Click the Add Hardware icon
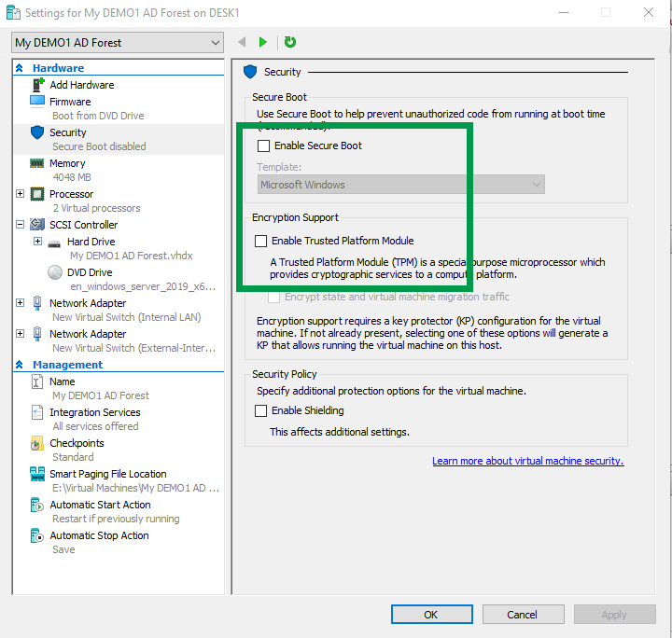Image resolution: width=672 pixels, height=638 pixels. click(37, 85)
